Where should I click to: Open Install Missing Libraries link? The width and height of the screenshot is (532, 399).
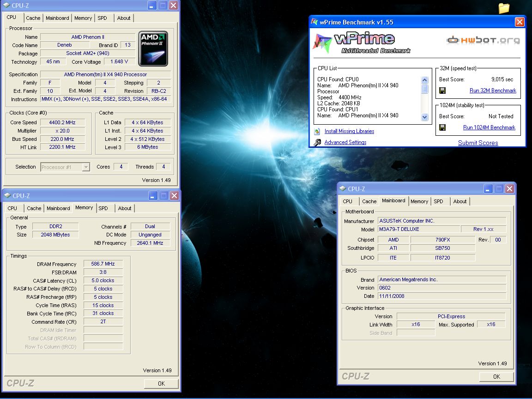click(349, 131)
